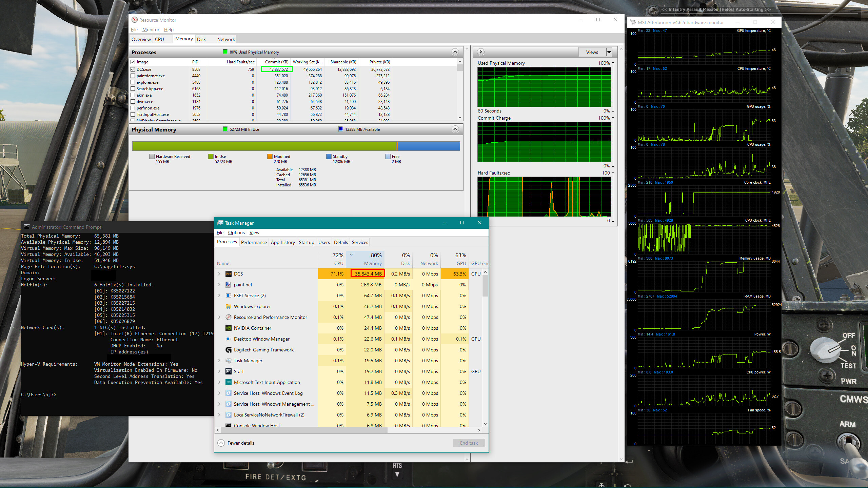Click the MSI Afterburner title bar icon
The image size is (868, 488).
pyautogui.click(x=633, y=22)
